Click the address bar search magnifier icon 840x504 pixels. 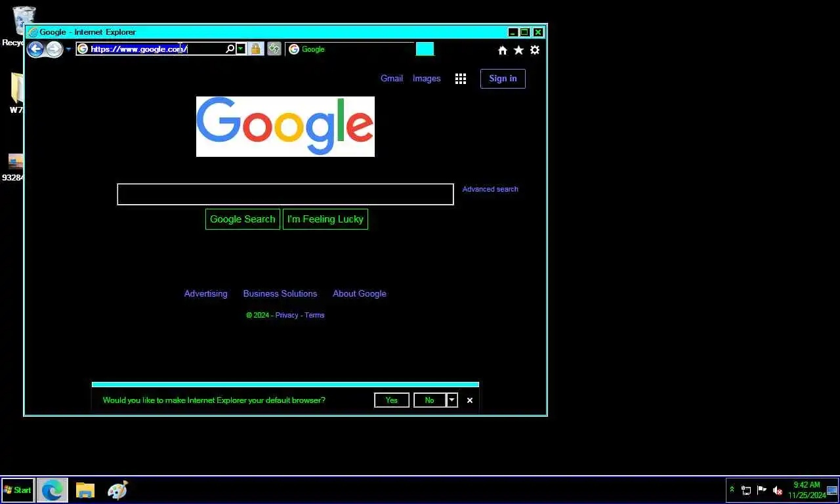tap(230, 49)
